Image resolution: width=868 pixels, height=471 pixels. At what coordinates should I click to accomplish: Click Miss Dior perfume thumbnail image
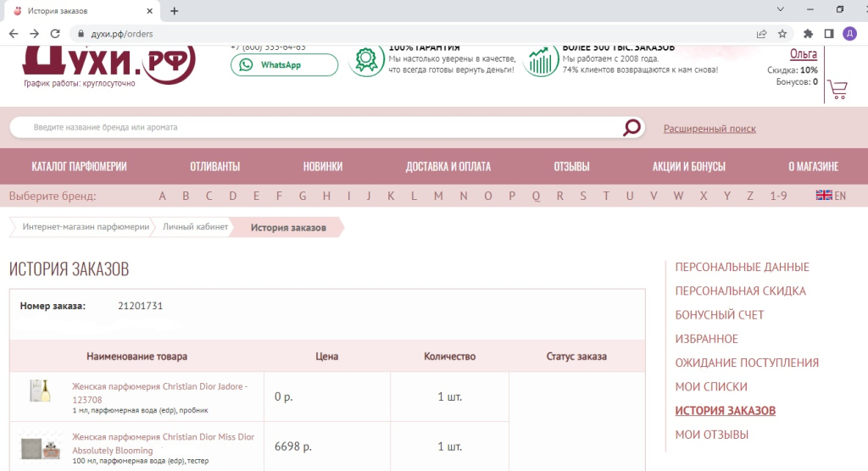coord(40,447)
